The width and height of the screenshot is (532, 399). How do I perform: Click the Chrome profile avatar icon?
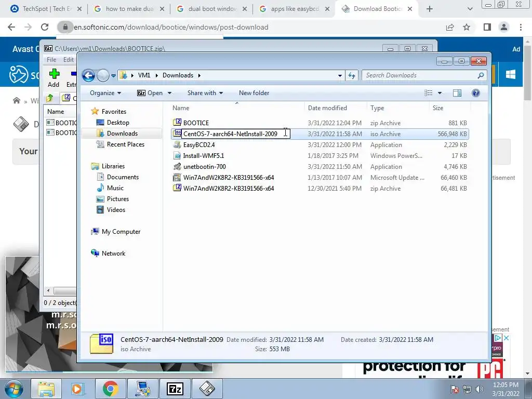point(504,27)
